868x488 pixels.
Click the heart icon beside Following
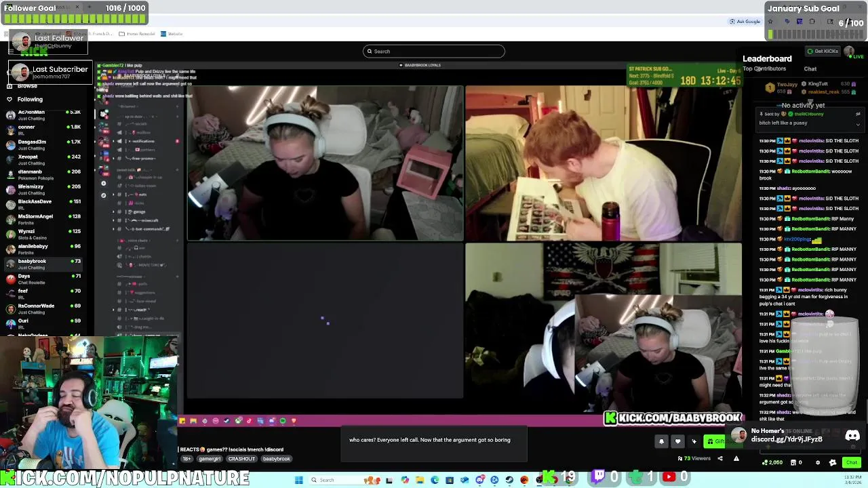click(9, 99)
